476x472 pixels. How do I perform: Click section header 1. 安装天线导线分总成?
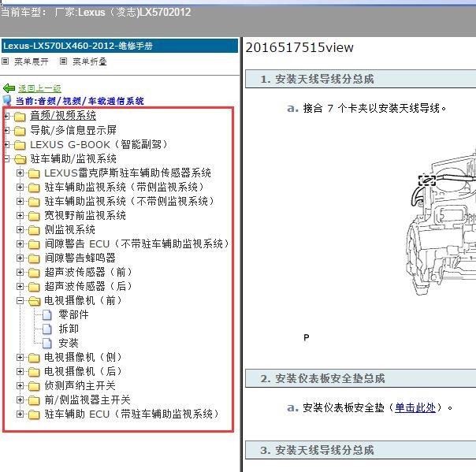(x=360, y=80)
